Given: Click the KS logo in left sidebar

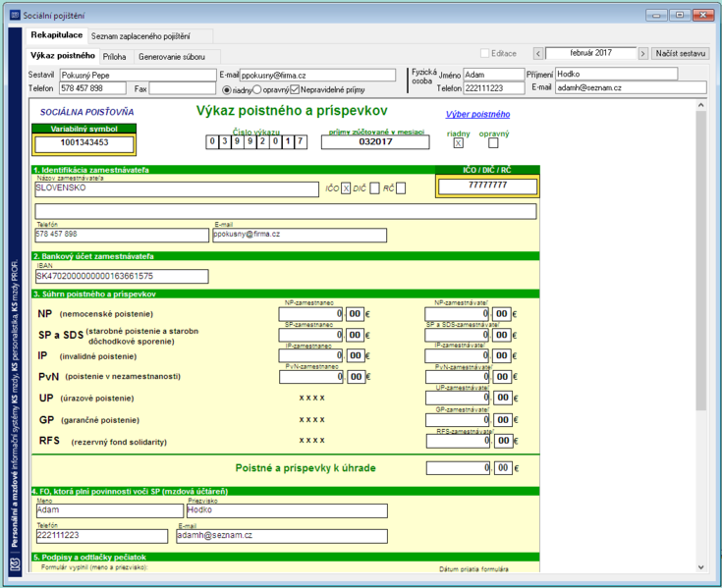Looking at the screenshot, I should point(15,564).
